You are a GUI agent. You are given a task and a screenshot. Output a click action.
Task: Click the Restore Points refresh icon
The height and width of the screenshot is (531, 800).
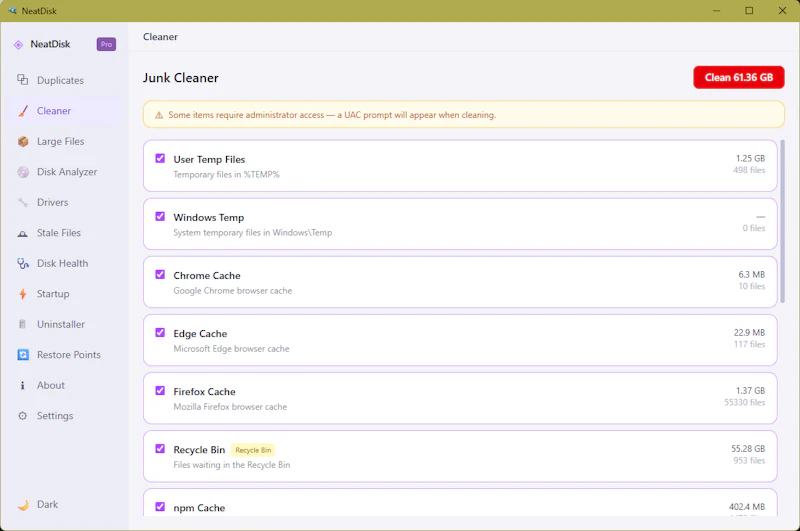pyautogui.click(x=22, y=355)
